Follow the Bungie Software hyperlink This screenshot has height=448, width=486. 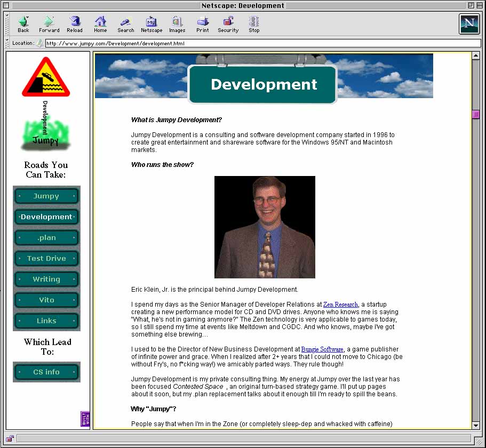click(322, 349)
